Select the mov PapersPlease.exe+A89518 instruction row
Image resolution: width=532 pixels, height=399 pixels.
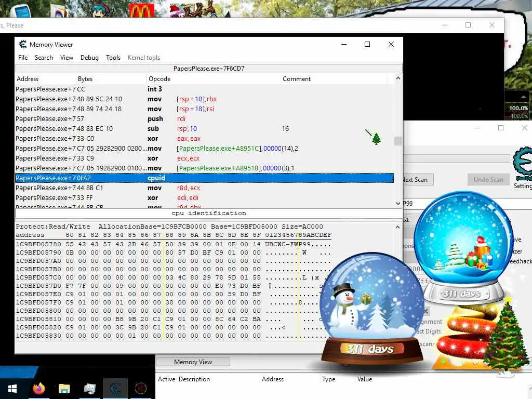204,168
